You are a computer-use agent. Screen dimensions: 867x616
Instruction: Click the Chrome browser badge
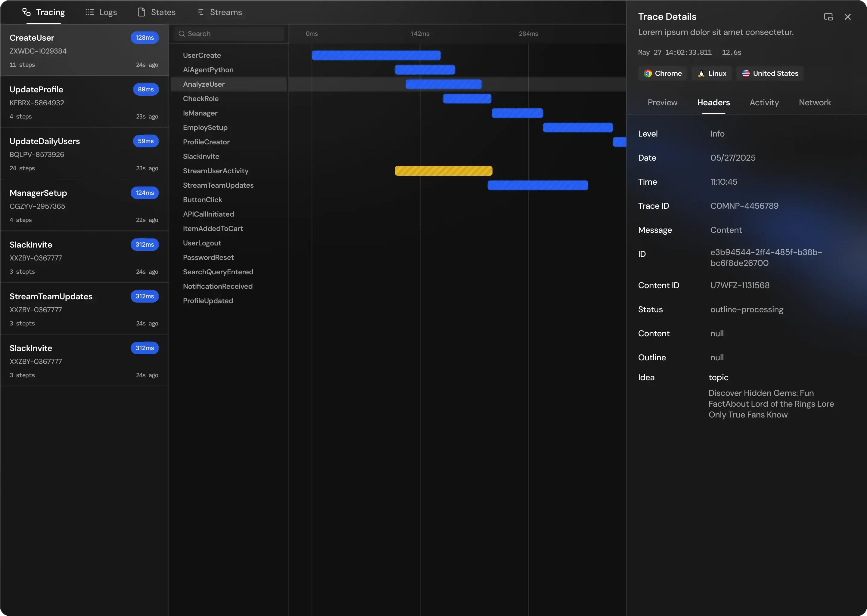[662, 74]
